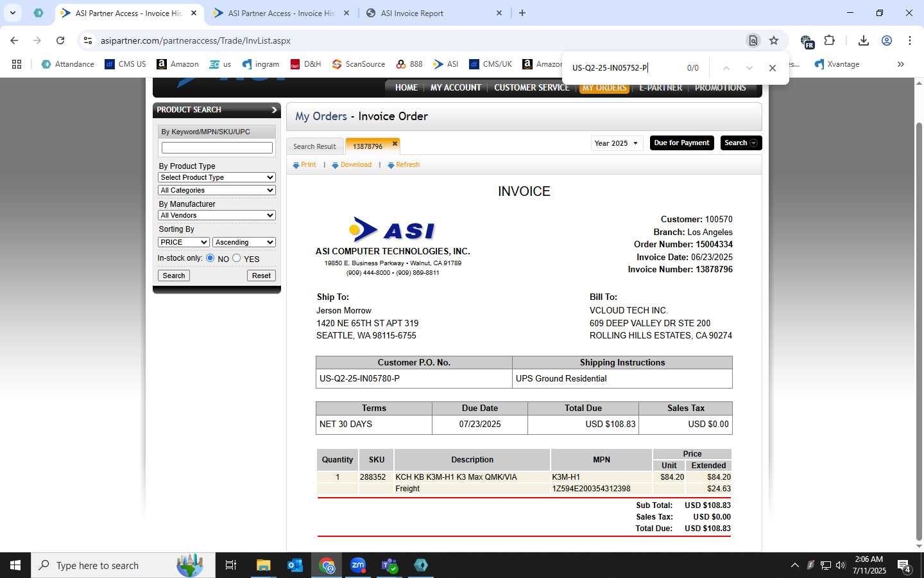
Task: Open the Windows Start menu
Action: pos(15,565)
